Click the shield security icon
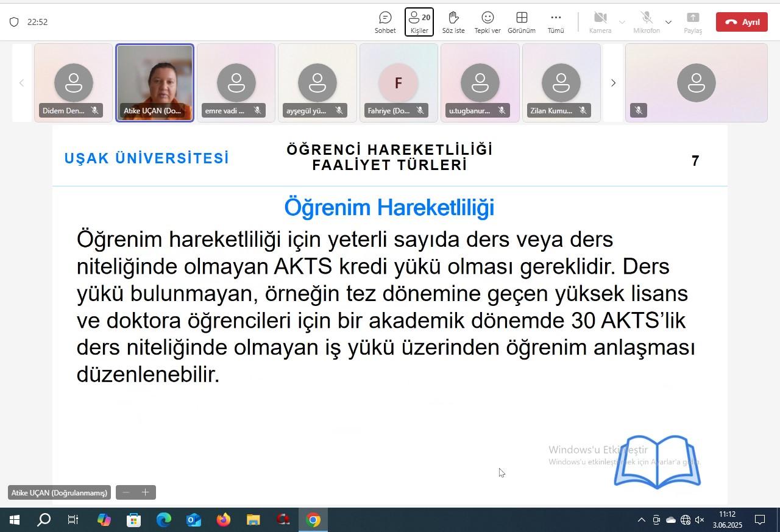The height and width of the screenshot is (532, 780). tap(14, 22)
